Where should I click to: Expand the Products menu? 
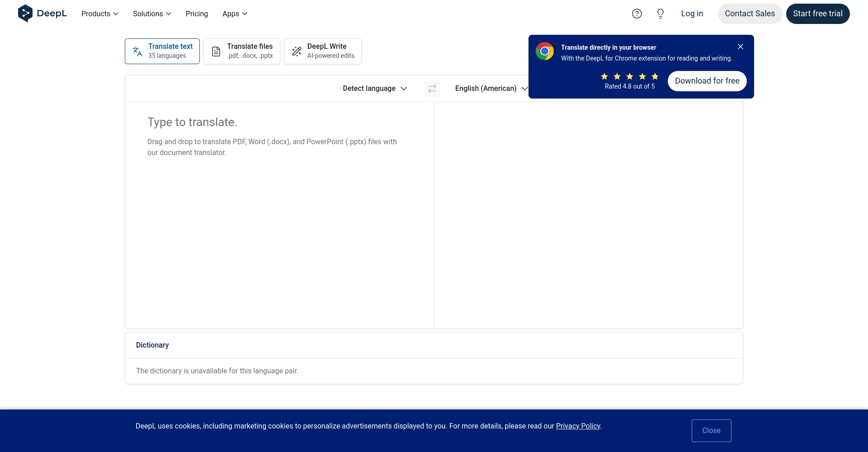(100, 14)
